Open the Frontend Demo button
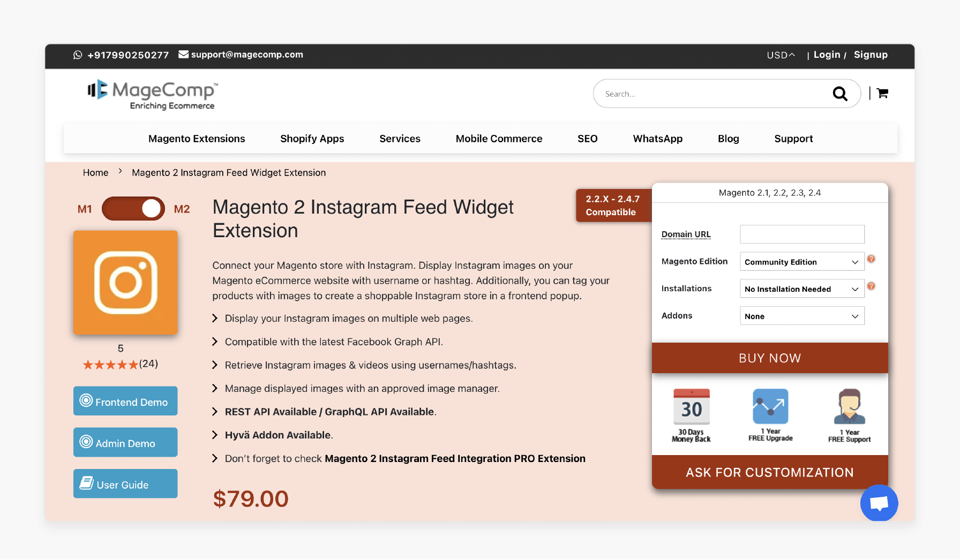The width and height of the screenshot is (960, 560). coord(125,401)
